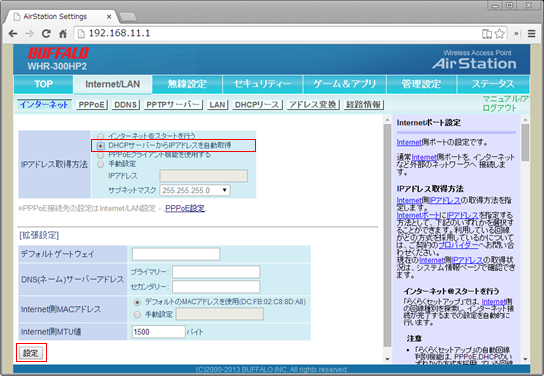Bookmark this page with the star icon
The image size is (544, 376).
pos(499,34)
